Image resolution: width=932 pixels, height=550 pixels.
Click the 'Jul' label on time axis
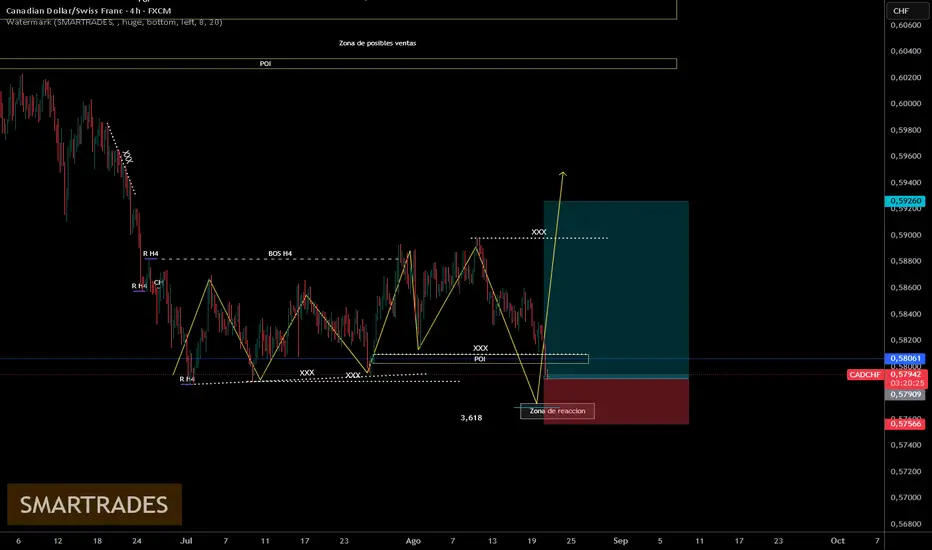[186, 541]
